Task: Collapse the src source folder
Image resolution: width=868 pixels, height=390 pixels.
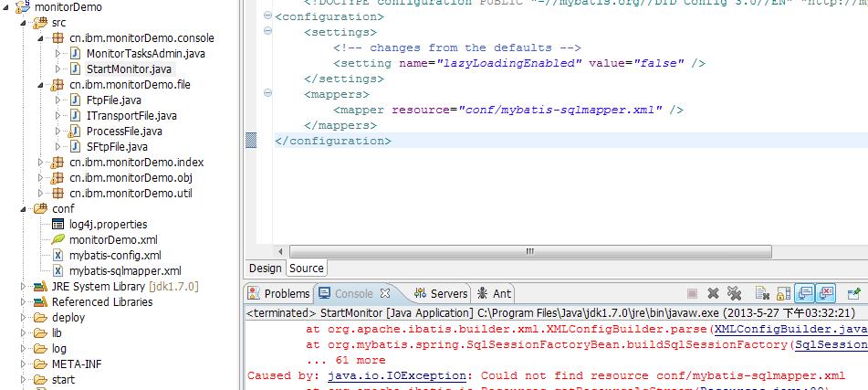Action: tap(26, 22)
